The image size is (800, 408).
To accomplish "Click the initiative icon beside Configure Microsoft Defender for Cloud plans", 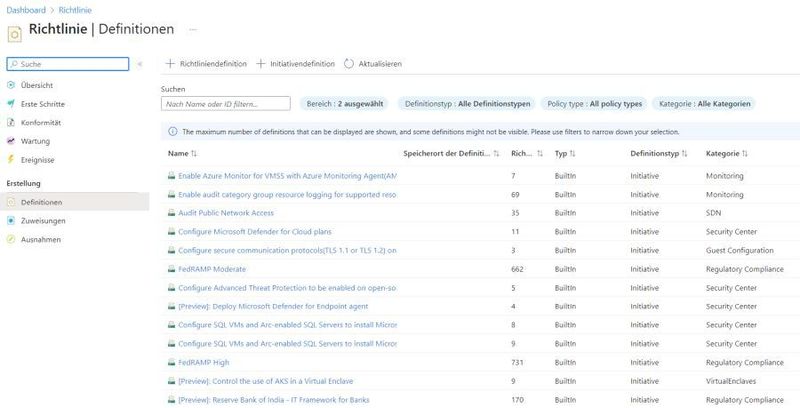I will coord(171,232).
